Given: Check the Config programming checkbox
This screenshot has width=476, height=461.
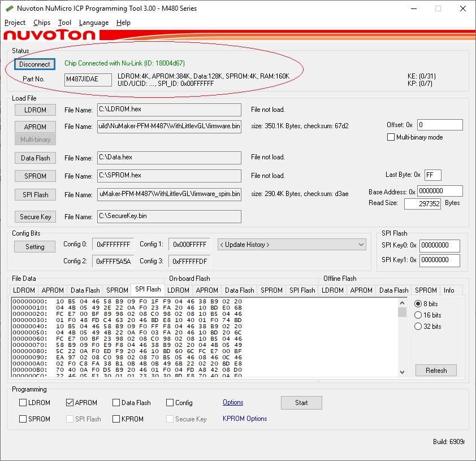Looking at the screenshot, I should click(x=170, y=402).
